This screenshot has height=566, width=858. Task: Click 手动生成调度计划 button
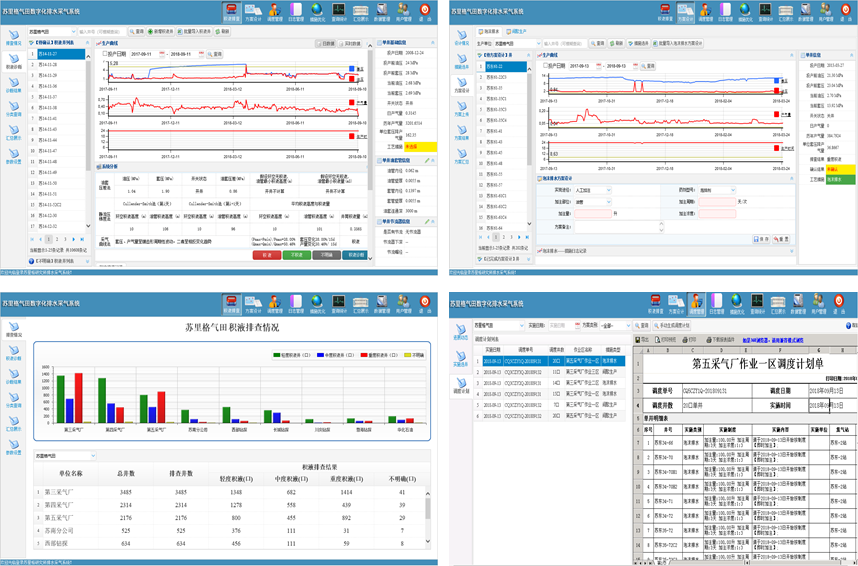(673, 325)
